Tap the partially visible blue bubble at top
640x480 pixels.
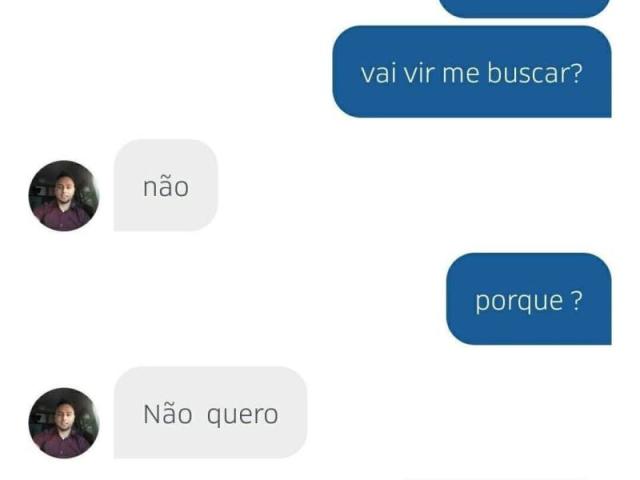point(524,8)
